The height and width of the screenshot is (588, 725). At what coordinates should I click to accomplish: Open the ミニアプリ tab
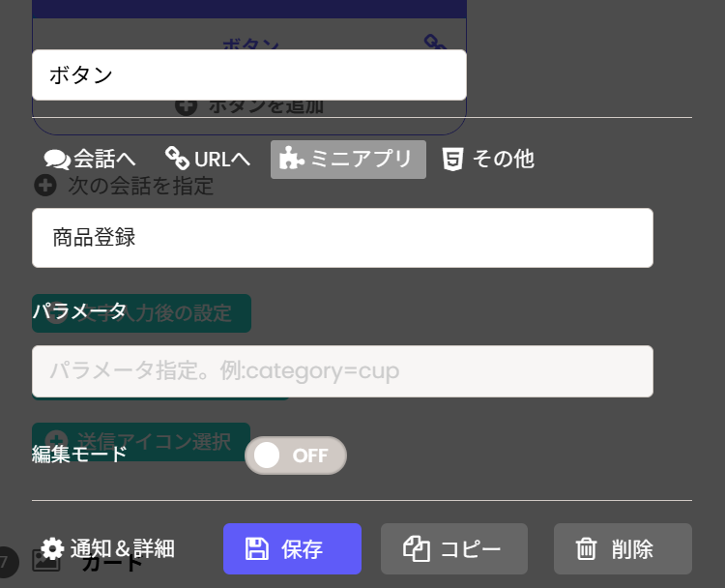click(348, 160)
